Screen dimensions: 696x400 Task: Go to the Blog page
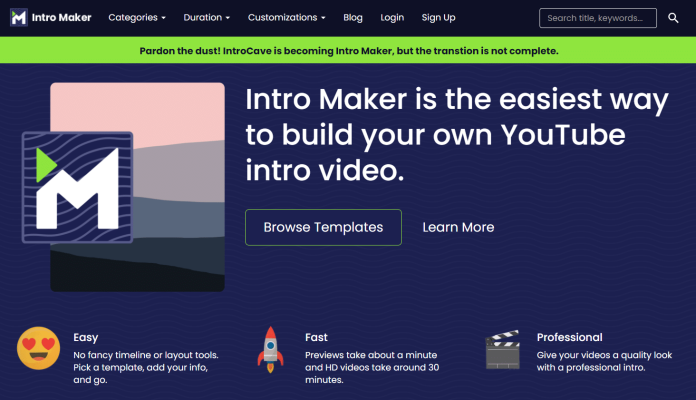pyautogui.click(x=353, y=18)
